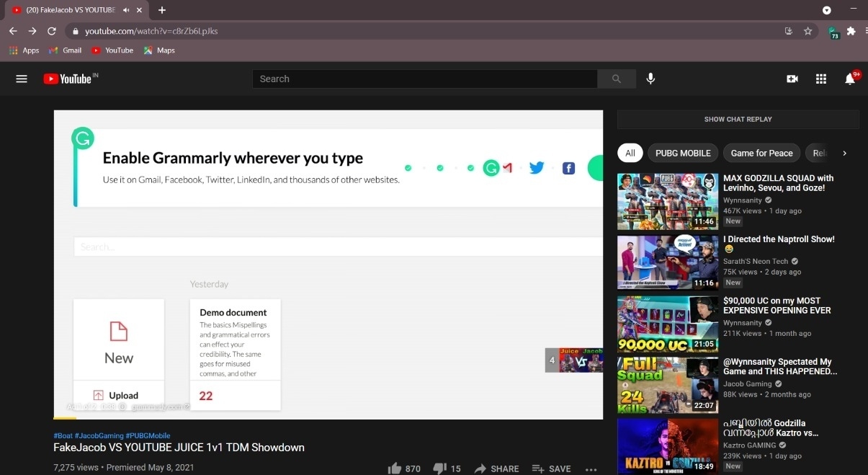This screenshot has width=868, height=475.
Task: Click SHOW CHAT REPLAY button
Action: click(738, 119)
